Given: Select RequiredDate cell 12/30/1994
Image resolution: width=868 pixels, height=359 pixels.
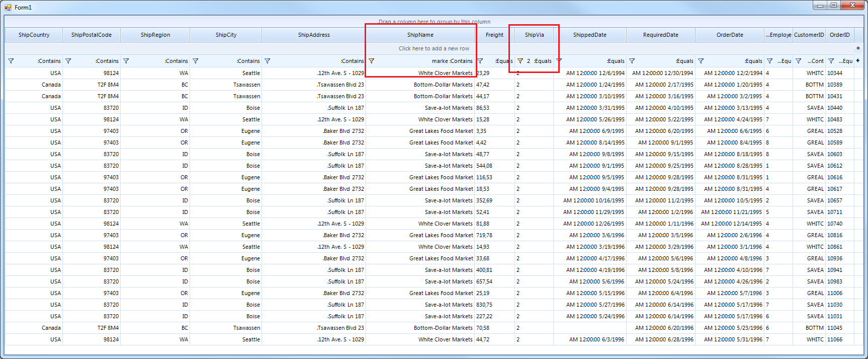Looking at the screenshot, I should [x=661, y=73].
